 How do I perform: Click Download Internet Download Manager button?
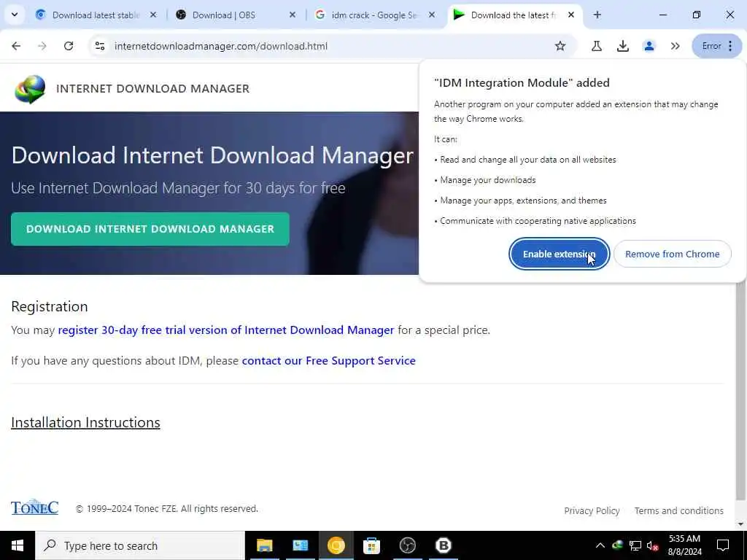tap(150, 229)
